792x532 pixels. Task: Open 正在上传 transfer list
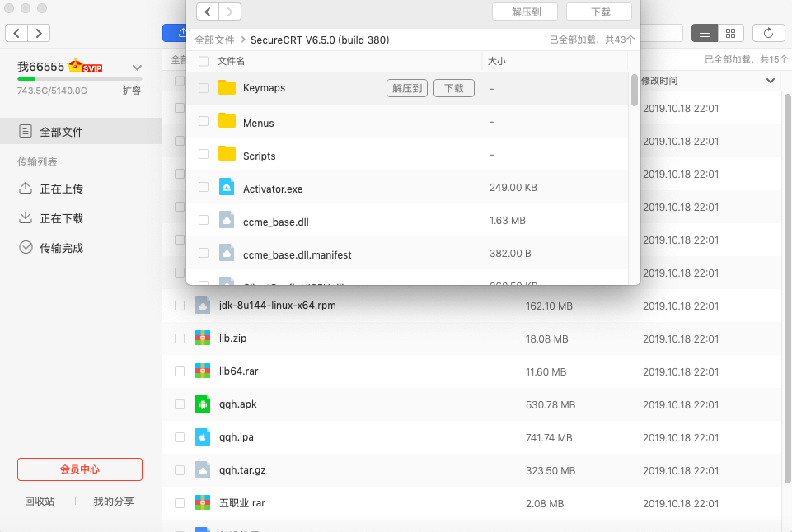[50, 189]
